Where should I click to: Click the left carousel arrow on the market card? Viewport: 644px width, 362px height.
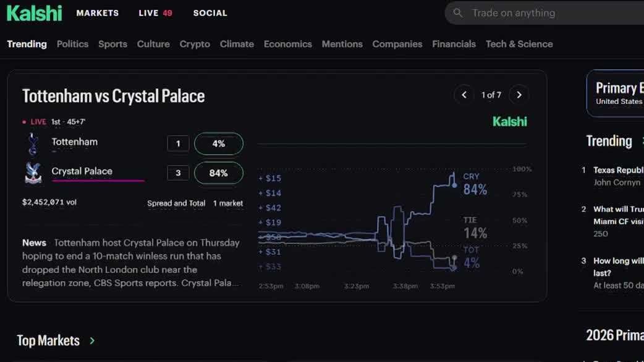[x=464, y=95]
